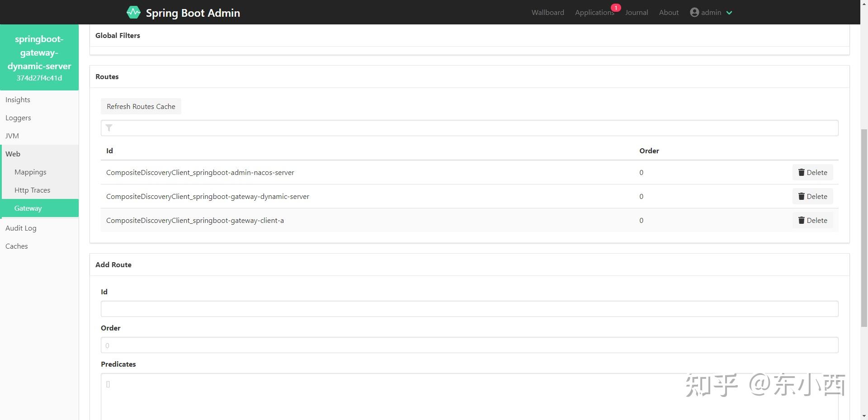Viewport: 868px width, 420px height.
Task: Click the small icon inside Predicates textarea
Action: pos(108,384)
